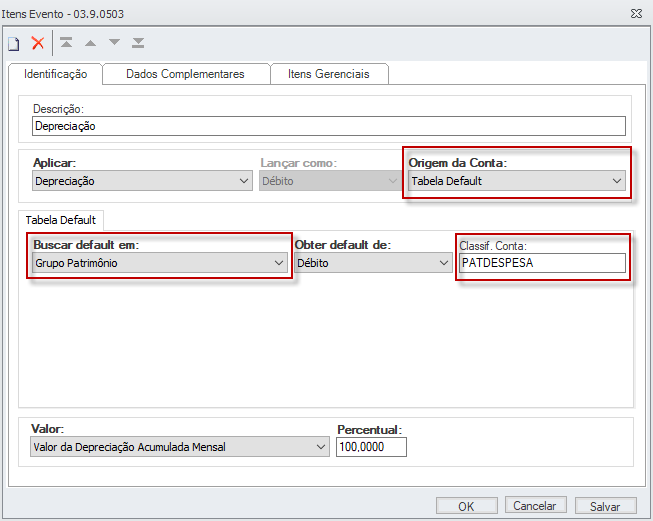Click the new item page icon
Viewport: 653px width, 521px height.
pyautogui.click(x=14, y=43)
